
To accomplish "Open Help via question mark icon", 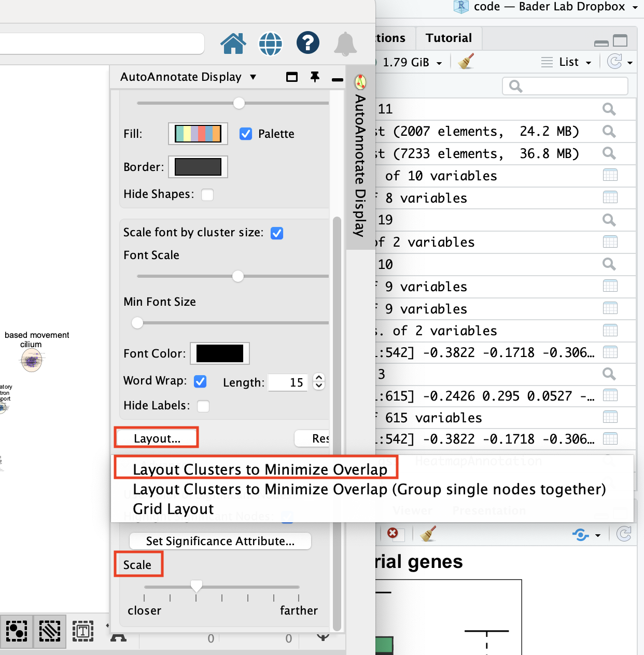I will click(x=307, y=42).
